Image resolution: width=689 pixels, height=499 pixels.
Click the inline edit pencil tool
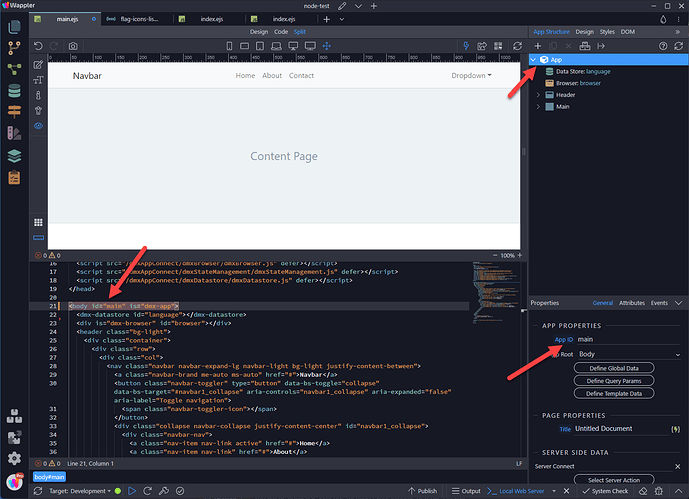[38, 65]
